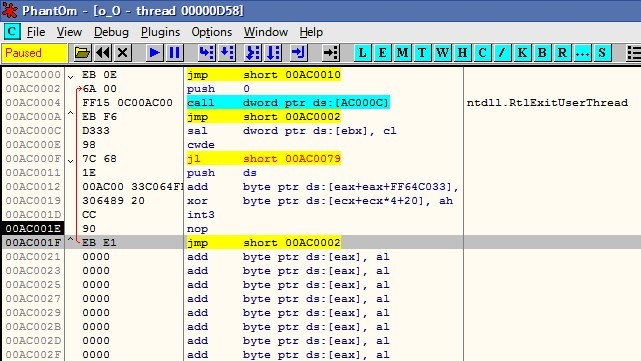This screenshot has height=361, width=641.
Task: Click the push ds instruction
Action: (x=222, y=173)
